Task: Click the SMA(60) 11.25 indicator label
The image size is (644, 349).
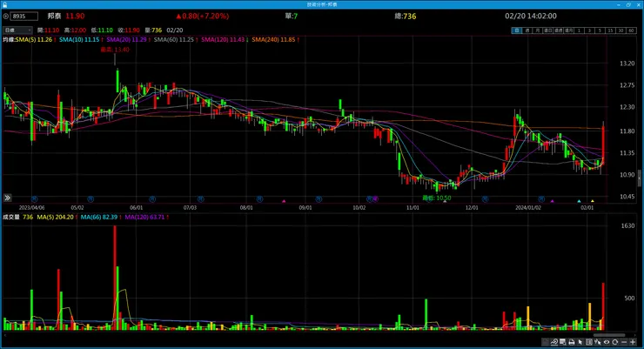Action: 173,39
